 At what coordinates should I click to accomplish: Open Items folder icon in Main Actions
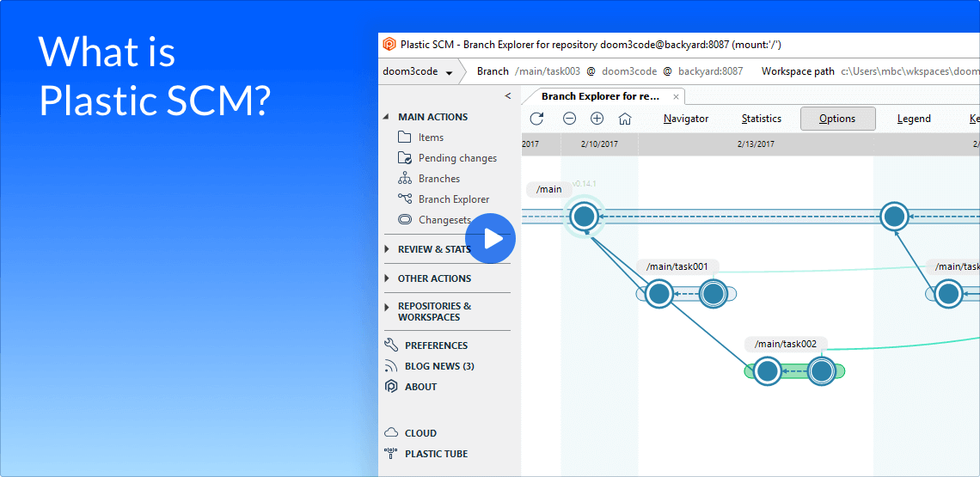(x=404, y=138)
